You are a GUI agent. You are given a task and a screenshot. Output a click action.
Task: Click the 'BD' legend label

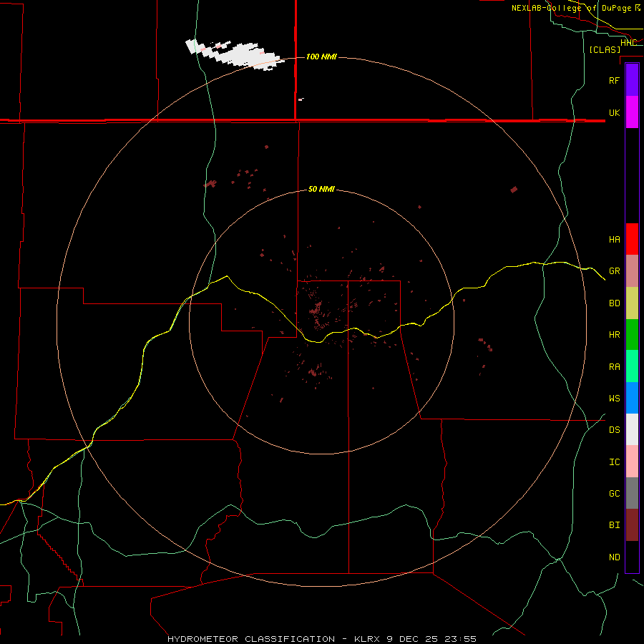[x=615, y=303]
